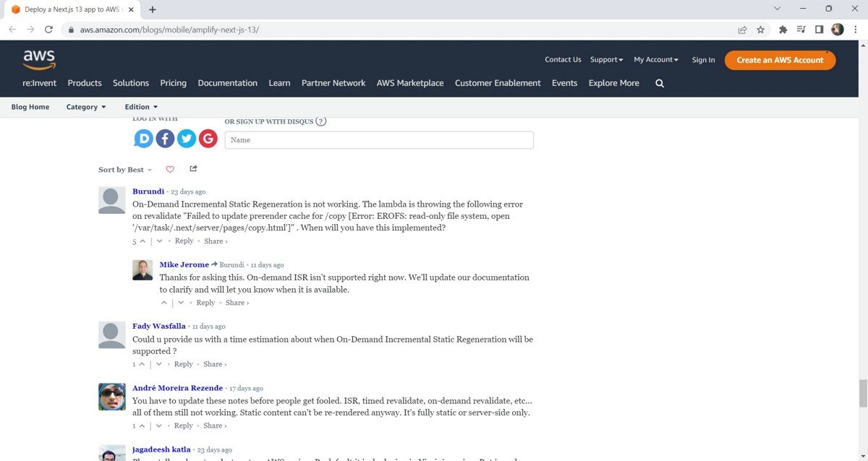Open the AWS Marketplace menu item
Viewport: 868px width, 461px height.
[410, 83]
